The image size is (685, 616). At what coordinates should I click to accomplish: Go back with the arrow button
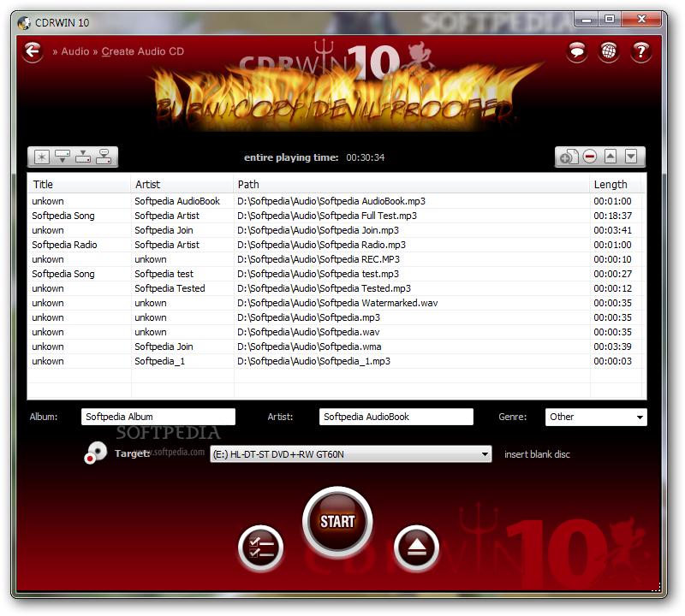[x=33, y=52]
